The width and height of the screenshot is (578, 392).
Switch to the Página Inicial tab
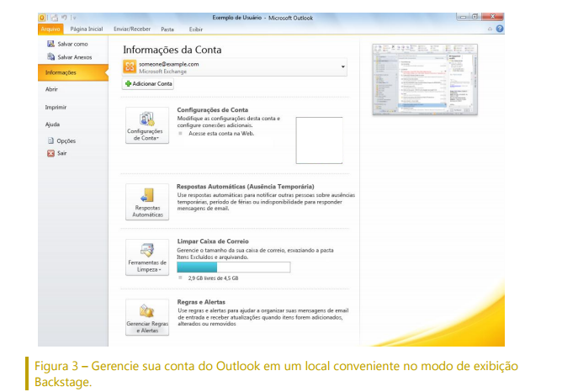[x=86, y=29]
